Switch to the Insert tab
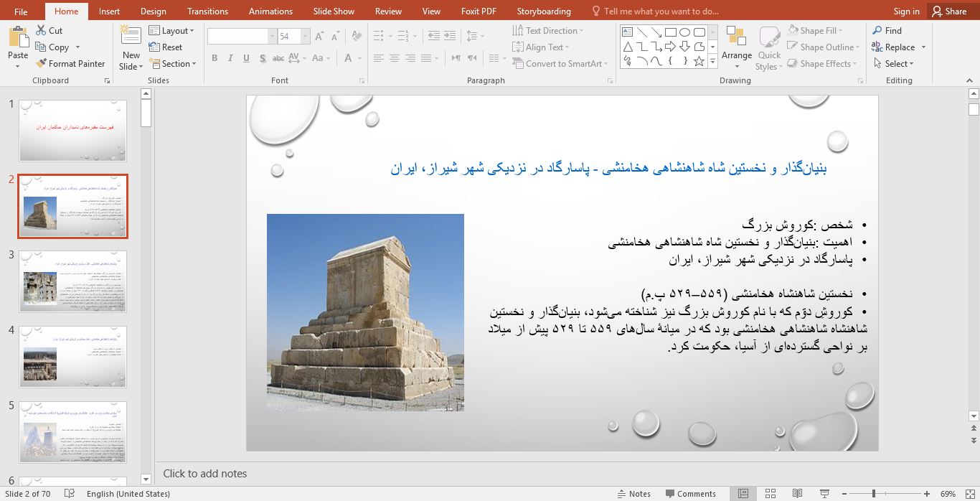Viewport: 980px width, 501px height. (109, 11)
